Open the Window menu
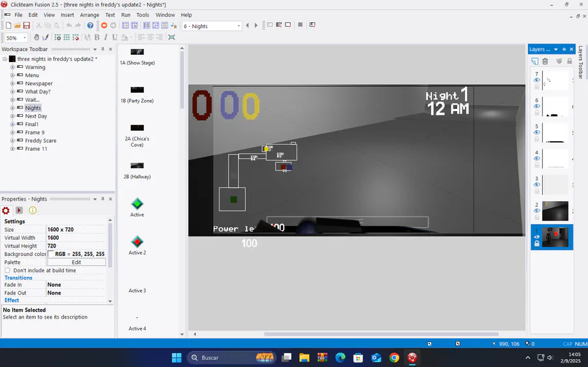Screen dimensions: 588x367 [165, 15]
